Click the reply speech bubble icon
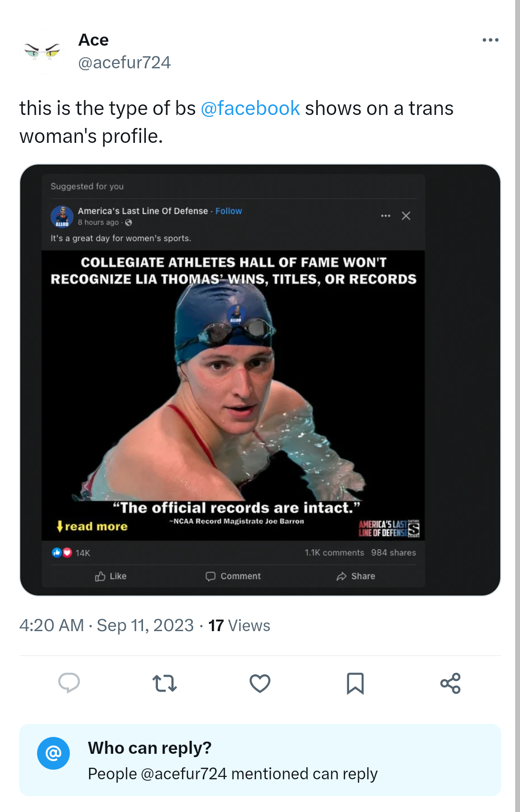 (69, 683)
